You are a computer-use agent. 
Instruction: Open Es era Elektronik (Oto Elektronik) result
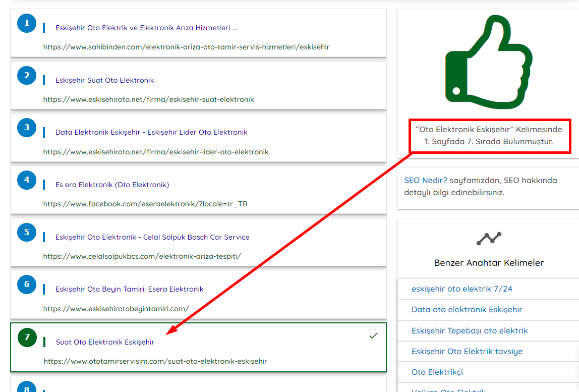coord(112,185)
